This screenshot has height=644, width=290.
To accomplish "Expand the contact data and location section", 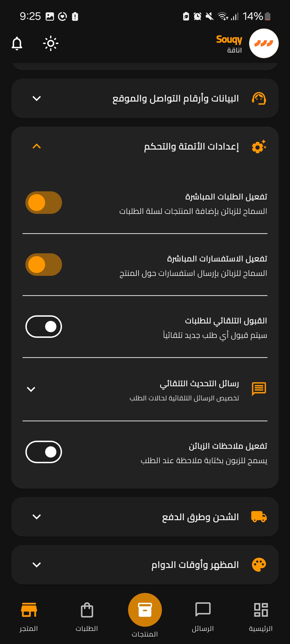I will (37, 98).
